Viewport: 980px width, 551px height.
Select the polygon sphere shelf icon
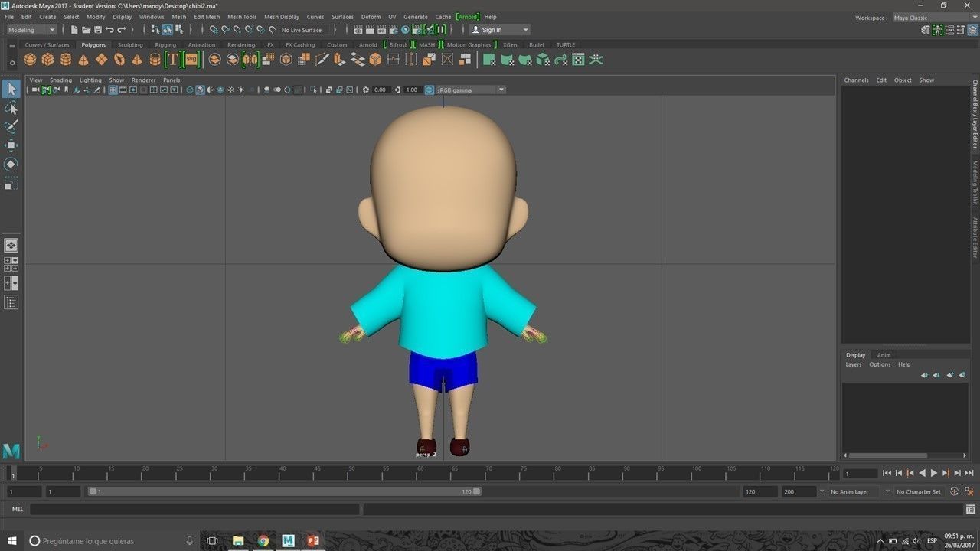30,60
